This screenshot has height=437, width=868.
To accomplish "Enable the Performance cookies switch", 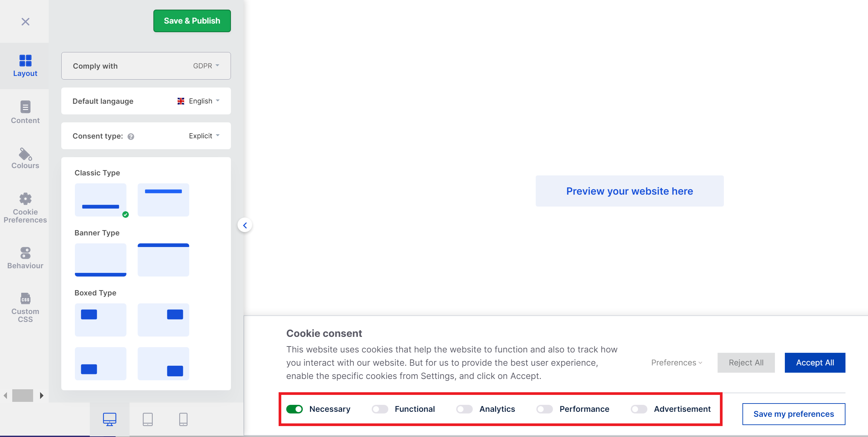I will (x=545, y=409).
